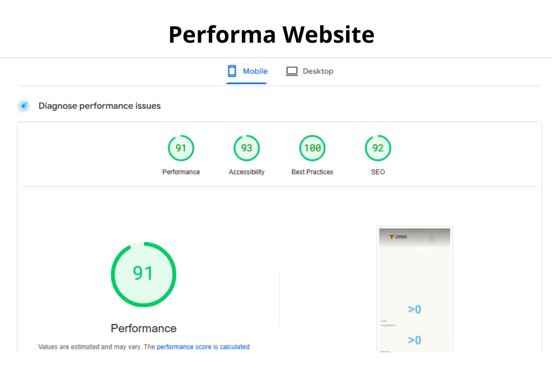The height and width of the screenshot is (392, 552).
Task: Click the small Performance label
Action: point(181,172)
